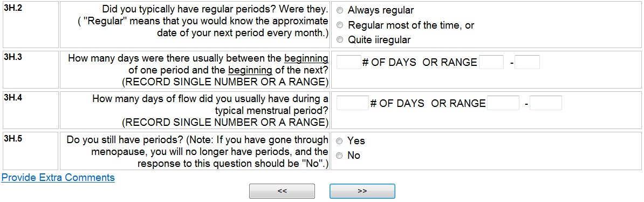
Task: Open the Provide Extra Comments link
Action: click(x=58, y=178)
